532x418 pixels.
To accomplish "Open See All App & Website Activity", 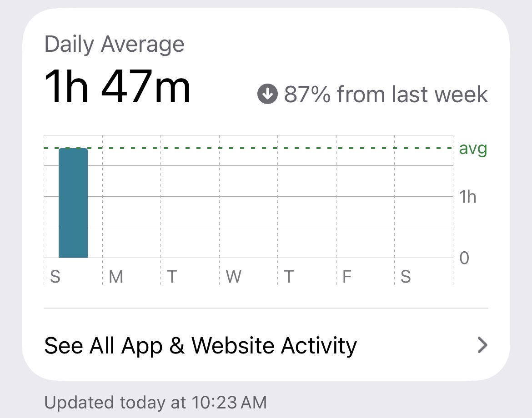I will pos(266,345).
